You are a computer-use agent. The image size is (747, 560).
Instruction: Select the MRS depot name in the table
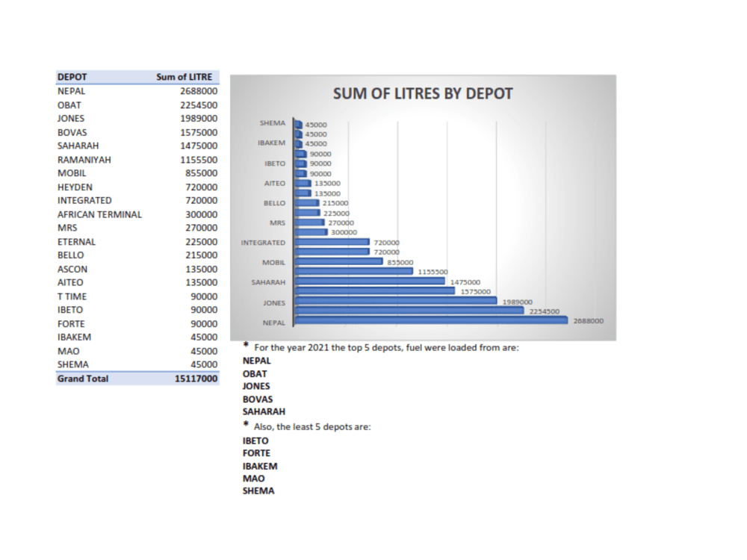[67, 228]
